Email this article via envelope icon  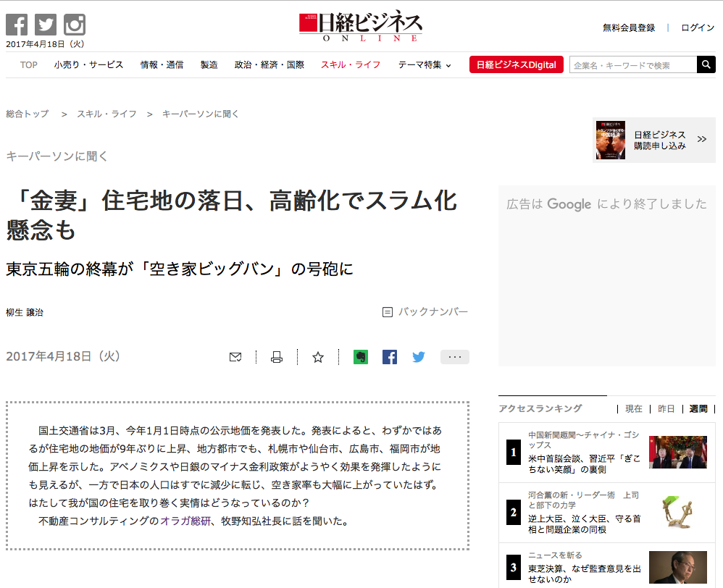click(235, 357)
